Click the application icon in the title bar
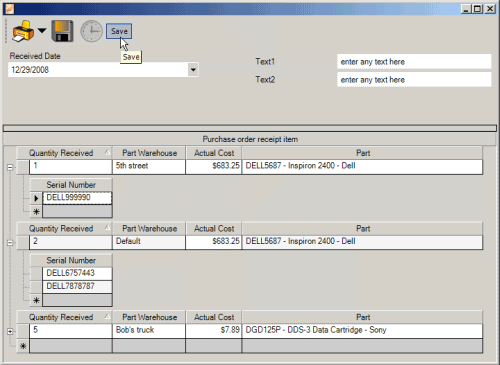Screen dimensions: 500x365 click(x=9, y=9)
